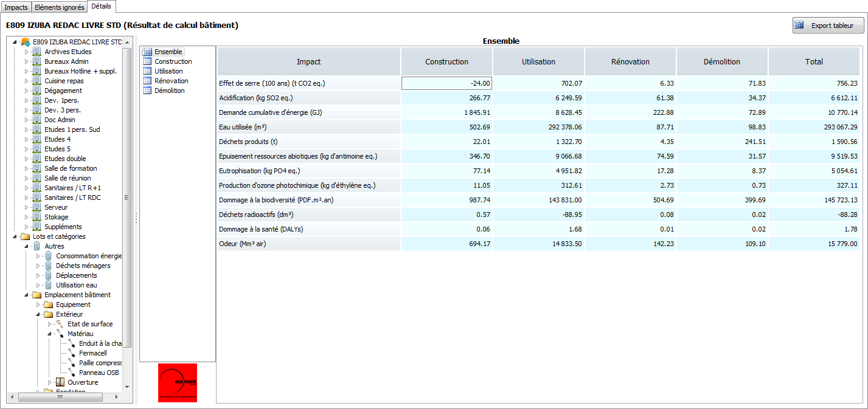Collapse the Extérieur folder node

tap(38, 314)
